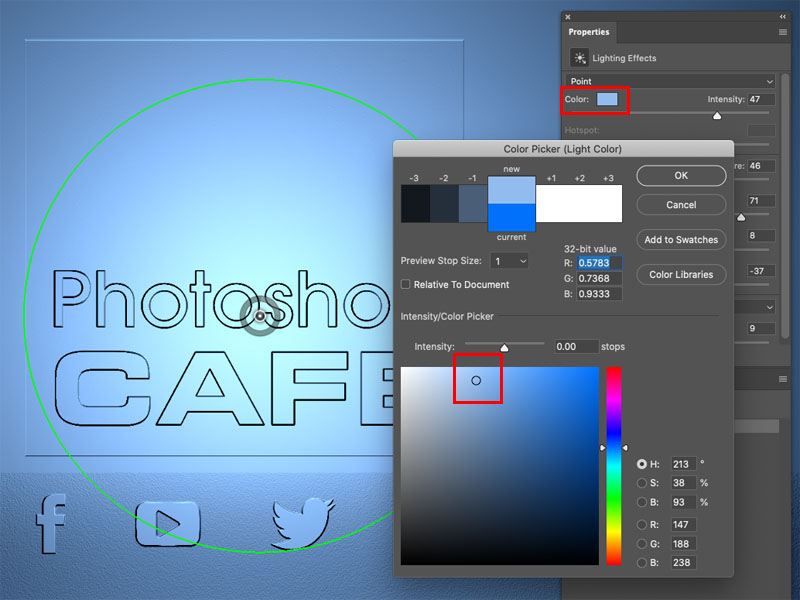Click the light Color swatch in Properties
800x600 pixels.
[607, 99]
